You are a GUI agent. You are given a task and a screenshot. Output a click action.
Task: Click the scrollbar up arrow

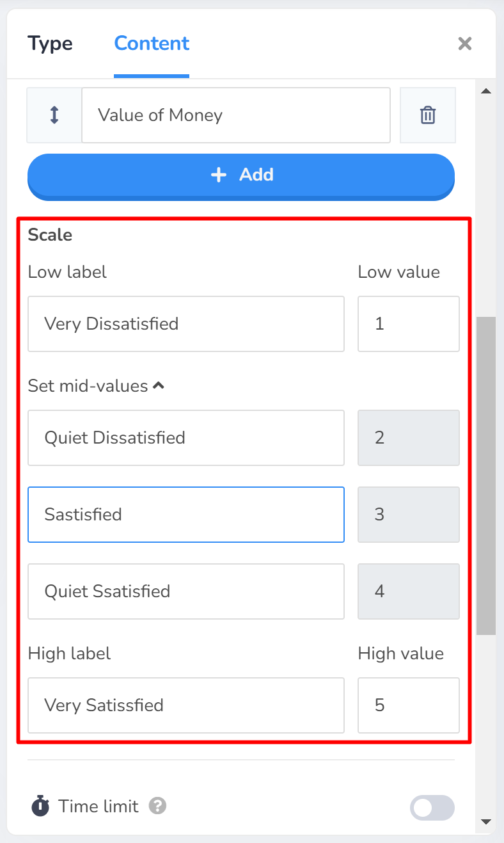pyautogui.click(x=486, y=92)
